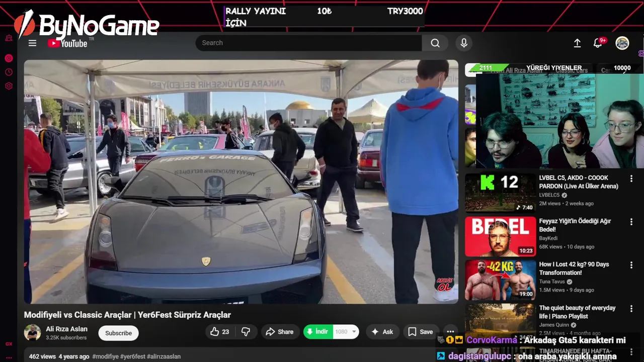Click the #modifiye hashtag
This screenshot has height=362, width=644.
click(x=105, y=356)
